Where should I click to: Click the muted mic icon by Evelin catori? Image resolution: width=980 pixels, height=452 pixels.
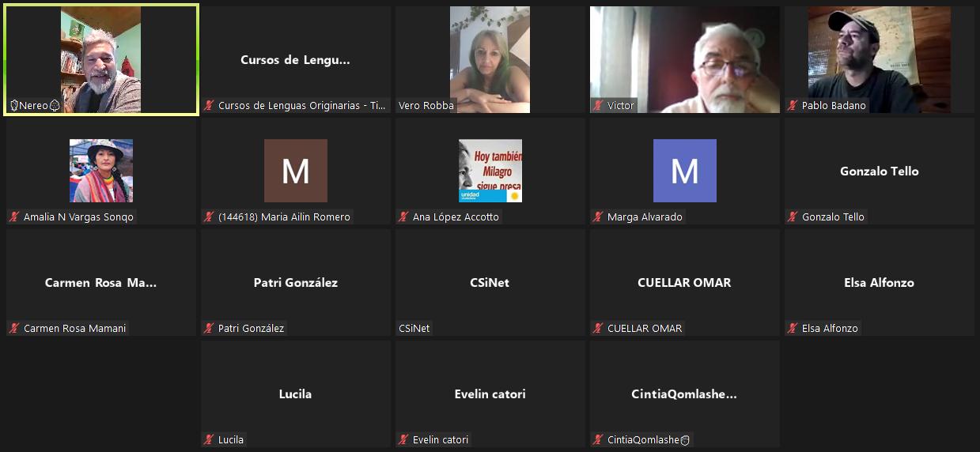coord(403,440)
